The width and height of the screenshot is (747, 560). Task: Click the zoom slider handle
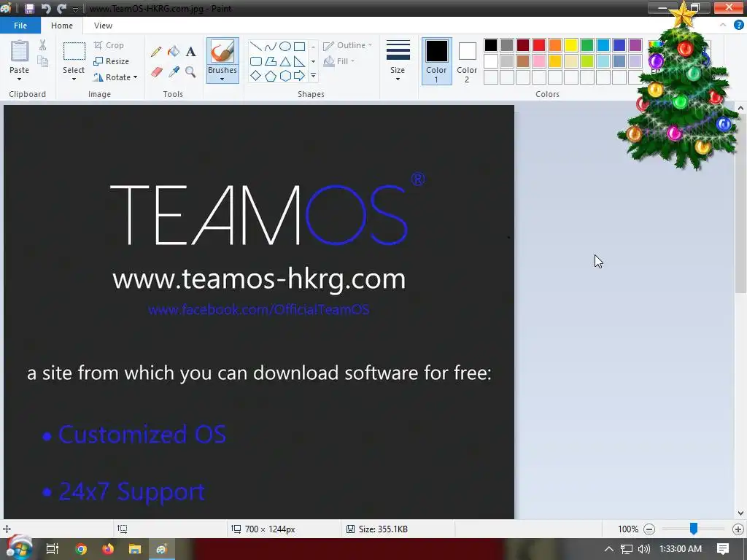(694, 528)
